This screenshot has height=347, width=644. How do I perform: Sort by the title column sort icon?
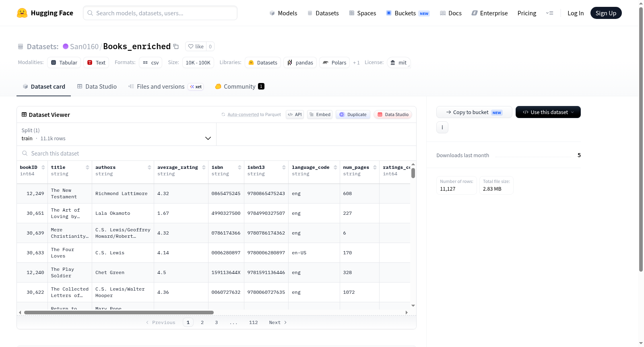[87, 167]
